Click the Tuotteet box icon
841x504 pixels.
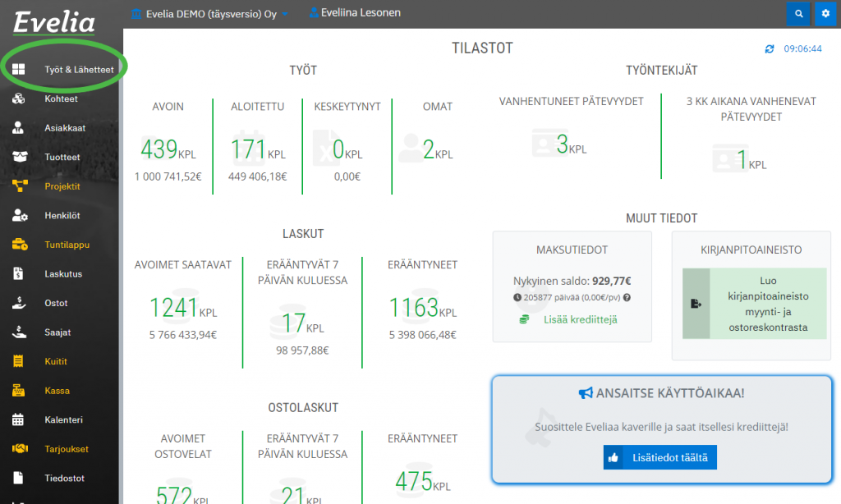pyautogui.click(x=20, y=157)
